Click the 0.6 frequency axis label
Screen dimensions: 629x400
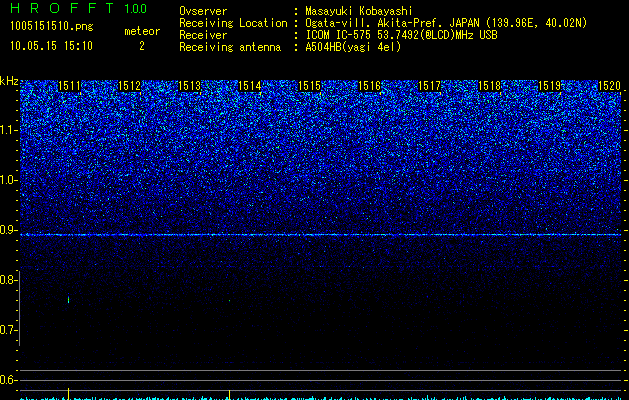pyautogui.click(x=8, y=380)
